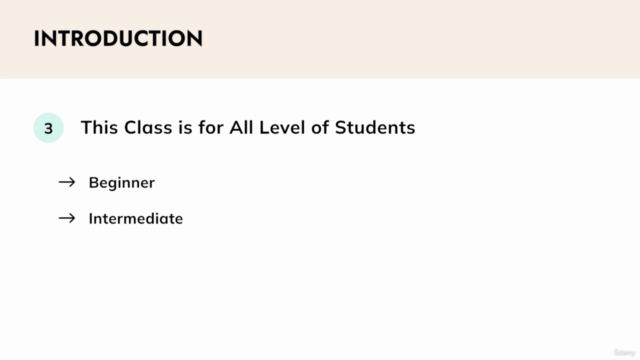Click the letter B starting Beginner
Viewport: 640px width, 360px height.
pos(94,182)
